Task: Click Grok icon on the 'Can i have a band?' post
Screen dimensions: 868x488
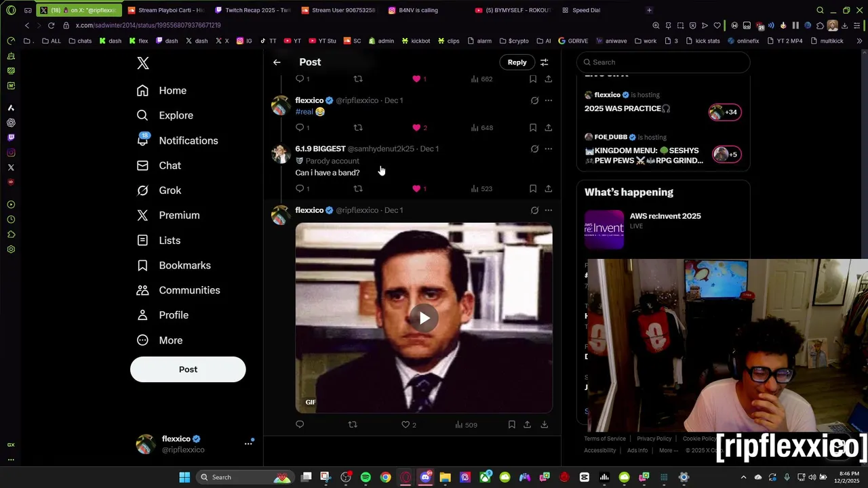Action: [534, 149]
